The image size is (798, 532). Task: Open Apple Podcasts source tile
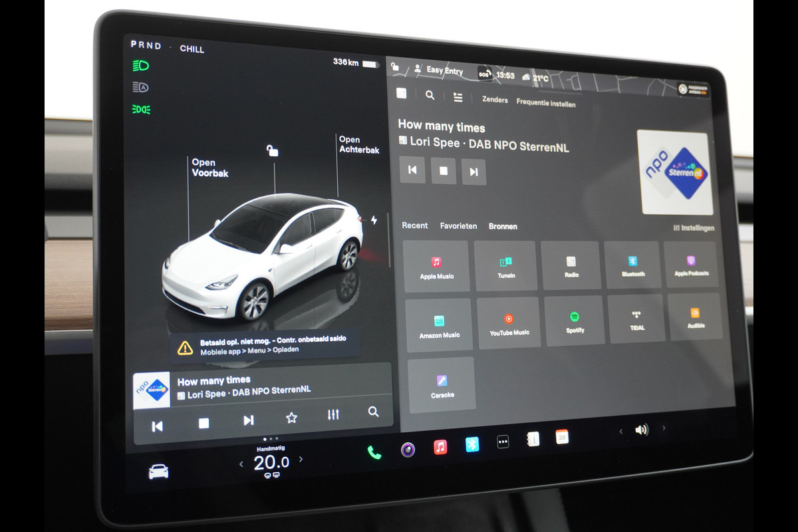[x=691, y=264]
